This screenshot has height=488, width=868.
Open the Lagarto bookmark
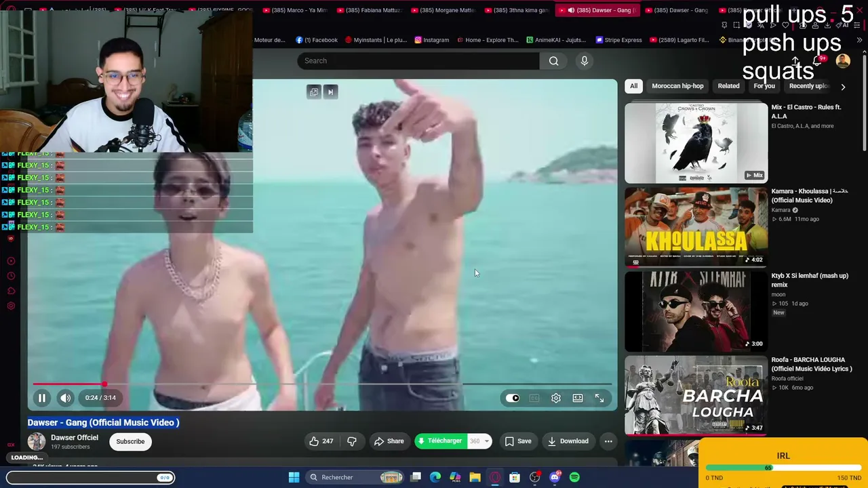click(x=679, y=40)
